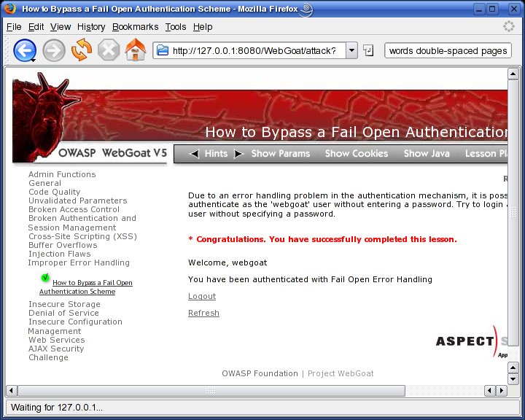Screen dimensions: 525x420
Task: Click the Logout link
Action: pos(202,296)
